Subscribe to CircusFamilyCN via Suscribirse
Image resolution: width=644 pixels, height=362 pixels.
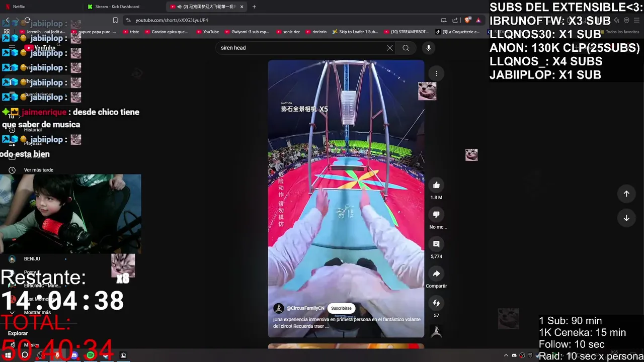click(x=341, y=308)
